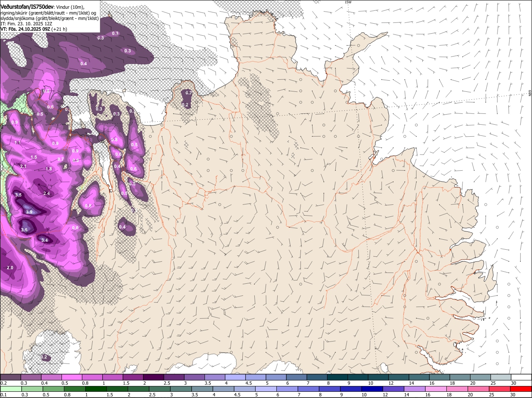
Task: Click the 2.4 precipitation value on the map
Action: coord(47,194)
